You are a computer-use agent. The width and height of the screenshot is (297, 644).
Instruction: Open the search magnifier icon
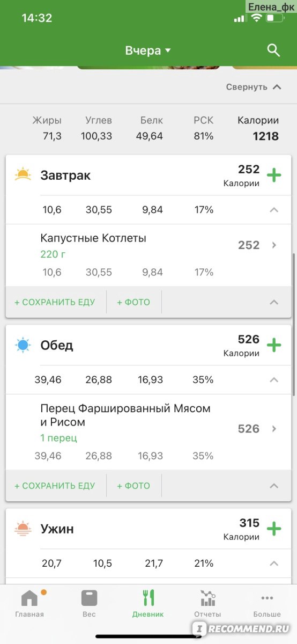273,50
